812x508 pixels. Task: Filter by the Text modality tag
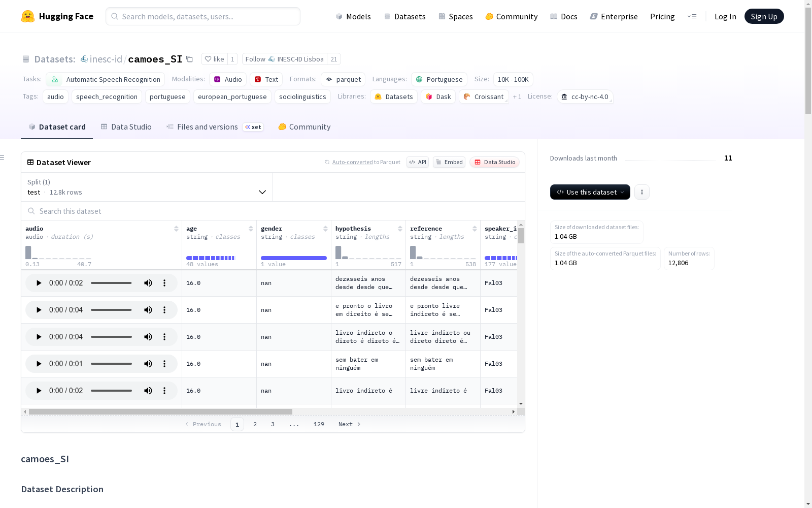pyautogui.click(x=266, y=79)
